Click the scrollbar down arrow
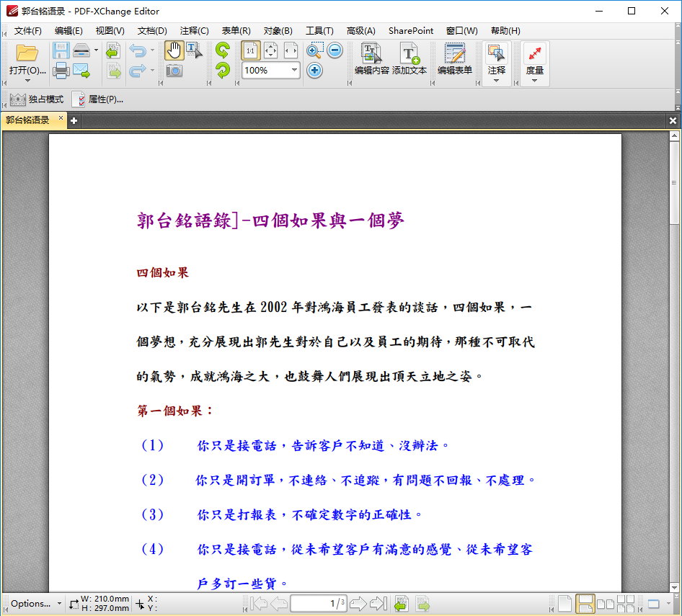 pyautogui.click(x=674, y=588)
